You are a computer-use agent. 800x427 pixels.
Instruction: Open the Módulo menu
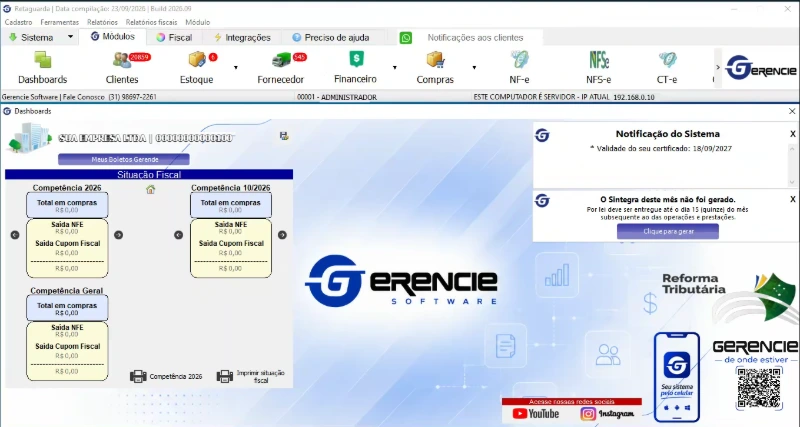(197, 22)
